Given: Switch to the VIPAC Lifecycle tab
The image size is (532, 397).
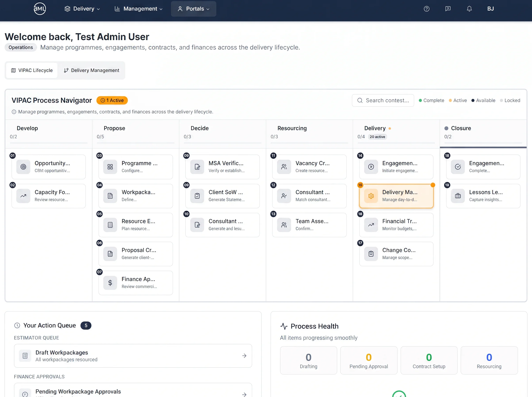Looking at the screenshot, I should click(x=32, y=70).
